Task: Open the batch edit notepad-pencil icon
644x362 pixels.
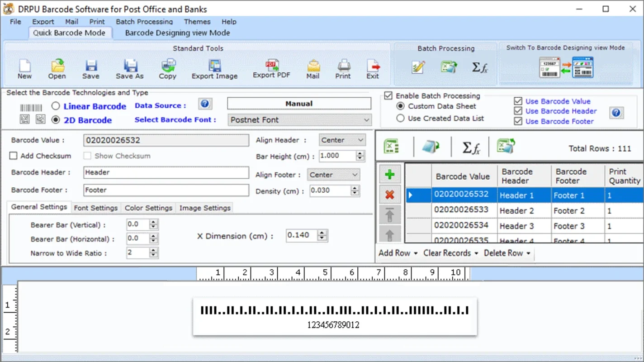Action: click(x=418, y=67)
